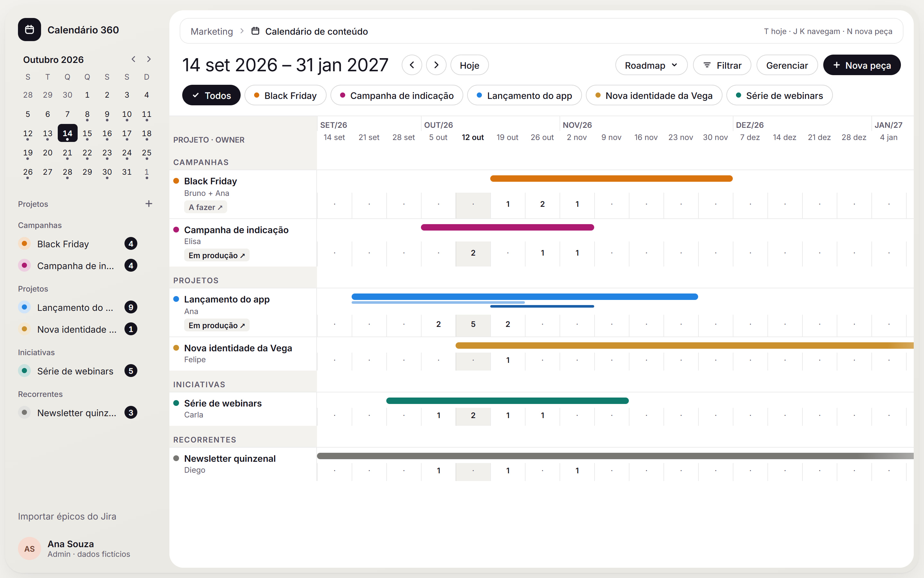Select day 14 in mini calendar

pos(67,133)
